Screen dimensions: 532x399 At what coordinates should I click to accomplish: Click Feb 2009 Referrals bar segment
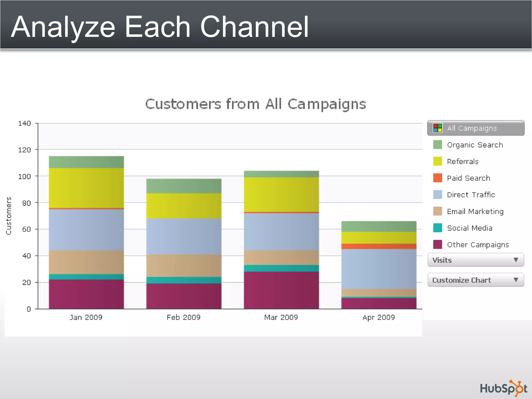184,206
